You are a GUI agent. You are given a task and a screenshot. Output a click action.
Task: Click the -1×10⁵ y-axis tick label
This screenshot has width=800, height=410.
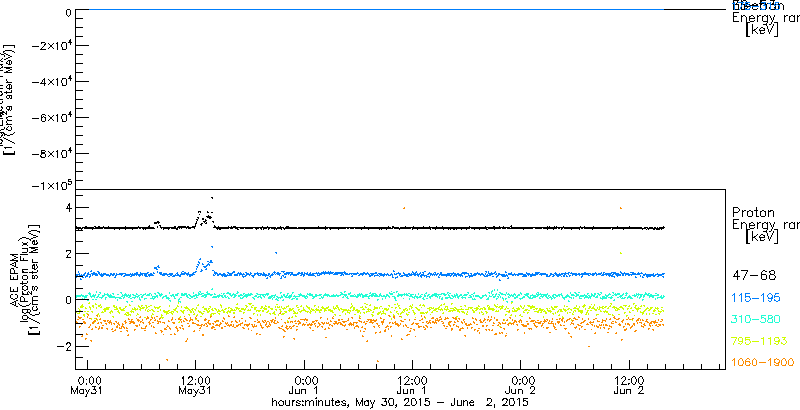50,185
